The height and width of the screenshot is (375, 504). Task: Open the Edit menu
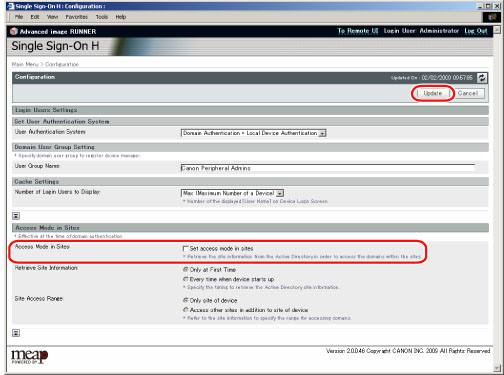[35, 17]
